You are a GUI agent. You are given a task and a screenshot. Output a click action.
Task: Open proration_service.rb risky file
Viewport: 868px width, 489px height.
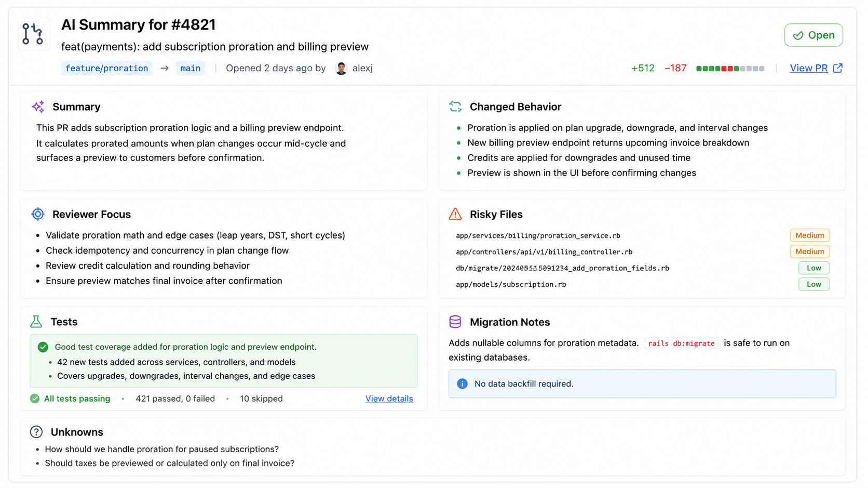[538, 235]
